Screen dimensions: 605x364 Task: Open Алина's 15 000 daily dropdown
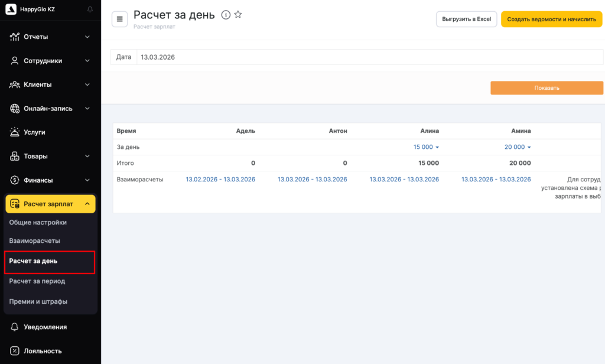tap(426, 147)
